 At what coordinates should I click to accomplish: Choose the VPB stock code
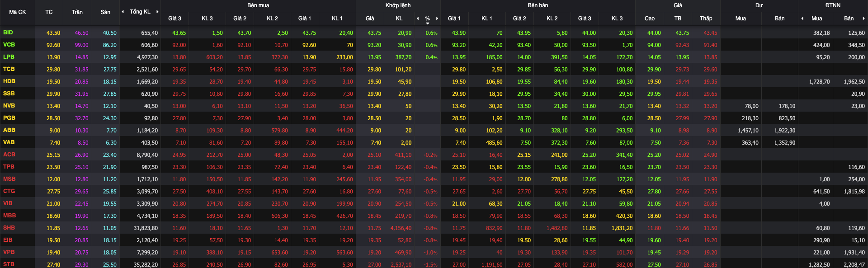[x=9, y=252]
